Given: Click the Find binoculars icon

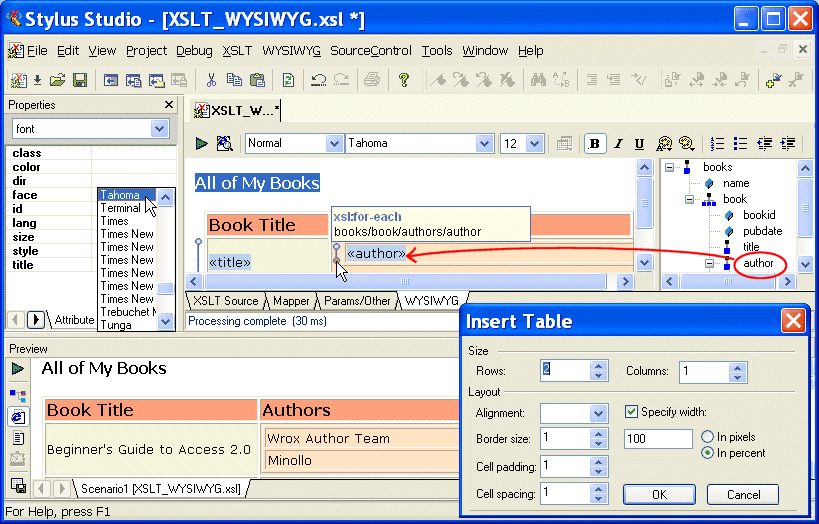Looking at the screenshot, I should pos(538,80).
